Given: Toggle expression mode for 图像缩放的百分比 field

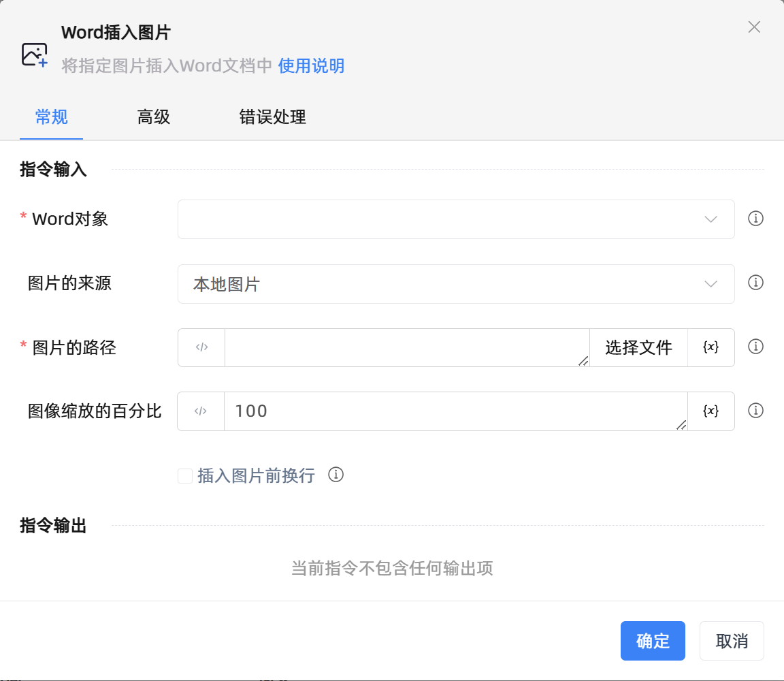Looking at the screenshot, I should 201,411.
